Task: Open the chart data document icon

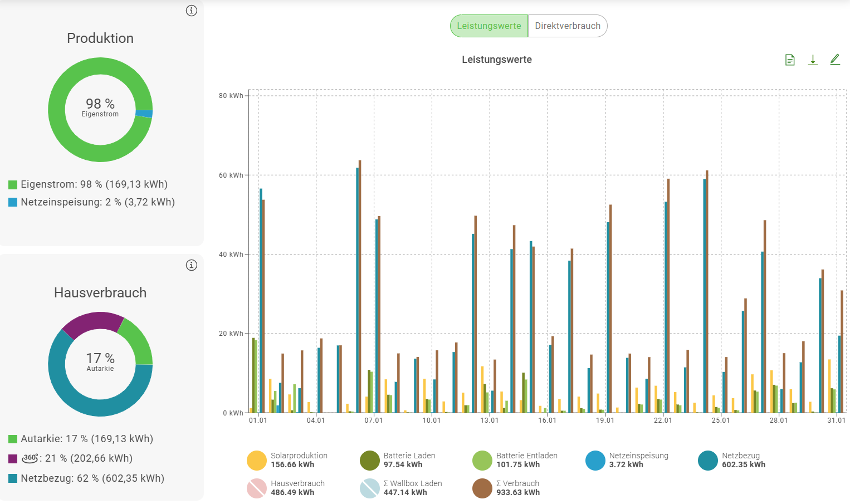Action: coord(790,60)
